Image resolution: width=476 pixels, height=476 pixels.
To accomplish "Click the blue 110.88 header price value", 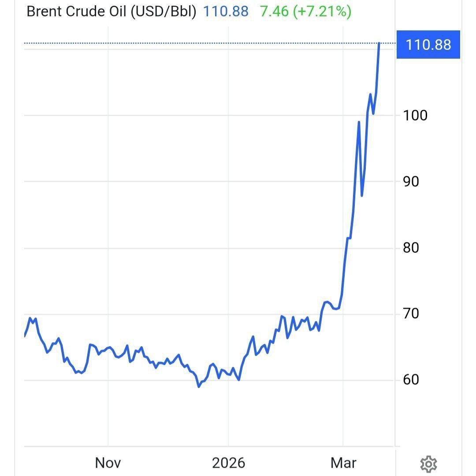I will (226, 11).
